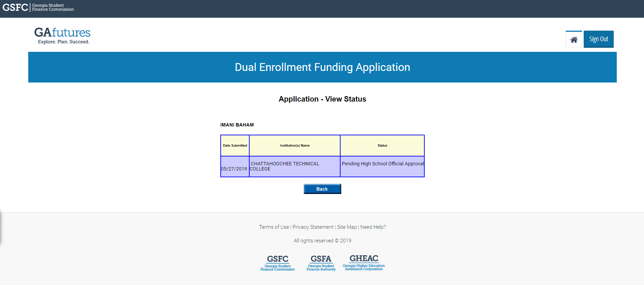Click the blue Back button

(x=322, y=189)
